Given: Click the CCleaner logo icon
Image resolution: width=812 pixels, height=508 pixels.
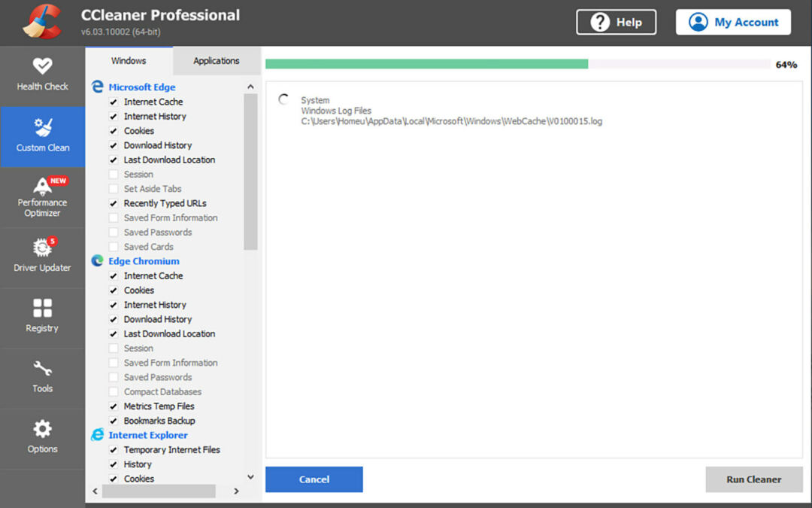Looking at the screenshot, I should [x=42, y=23].
